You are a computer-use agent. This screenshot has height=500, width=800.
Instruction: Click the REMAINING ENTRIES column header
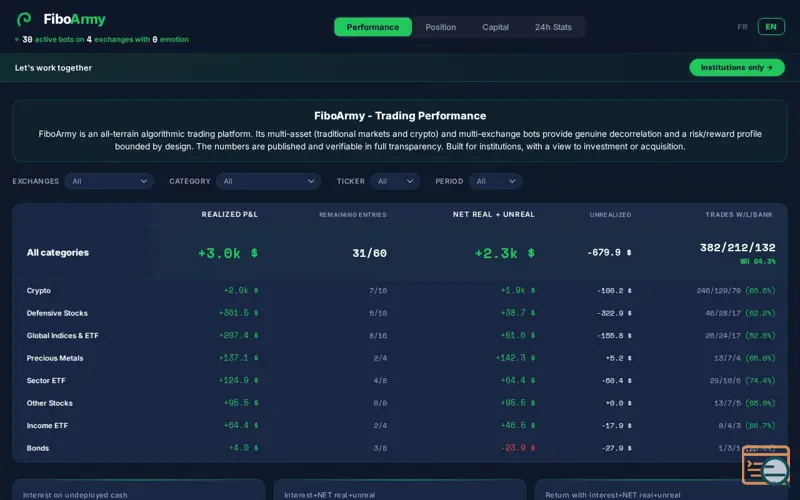click(x=353, y=215)
